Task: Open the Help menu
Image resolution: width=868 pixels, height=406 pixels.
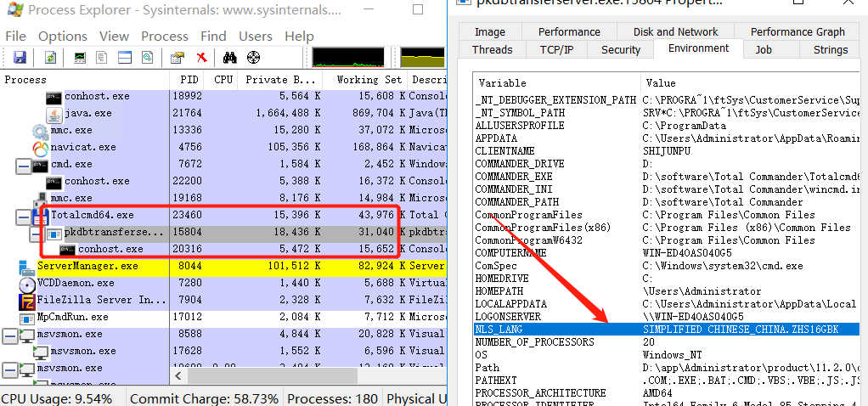Action: (299, 37)
